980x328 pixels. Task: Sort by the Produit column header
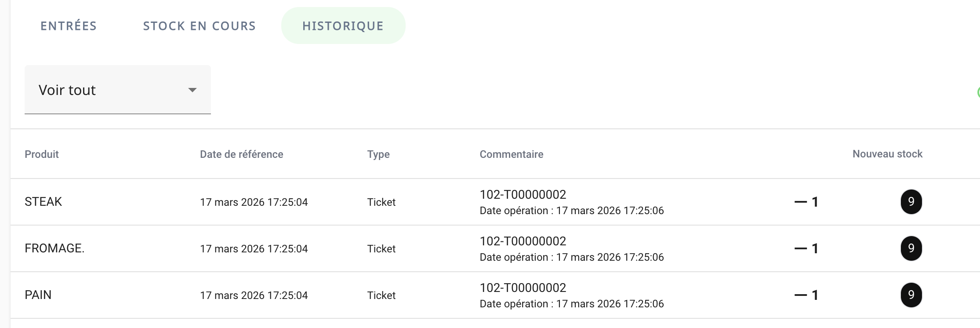coord(42,154)
